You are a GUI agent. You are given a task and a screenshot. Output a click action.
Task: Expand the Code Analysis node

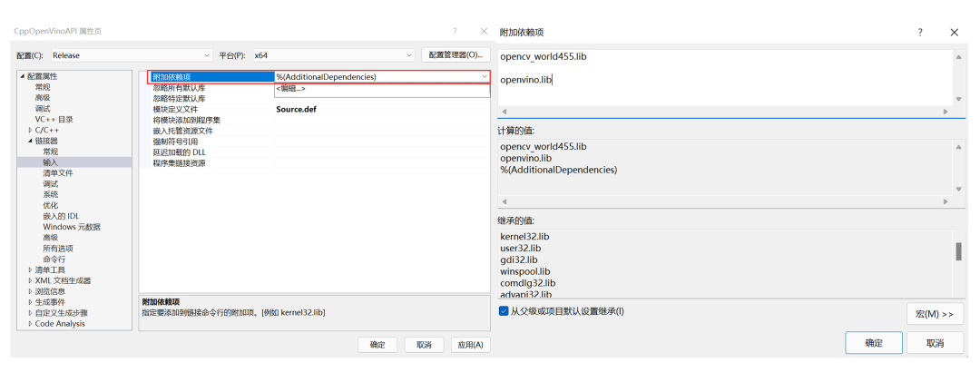coord(30,324)
